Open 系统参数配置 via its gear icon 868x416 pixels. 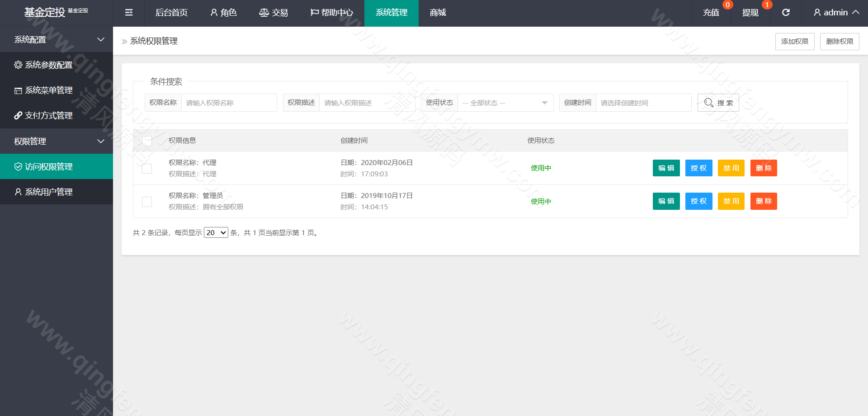[x=18, y=65]
